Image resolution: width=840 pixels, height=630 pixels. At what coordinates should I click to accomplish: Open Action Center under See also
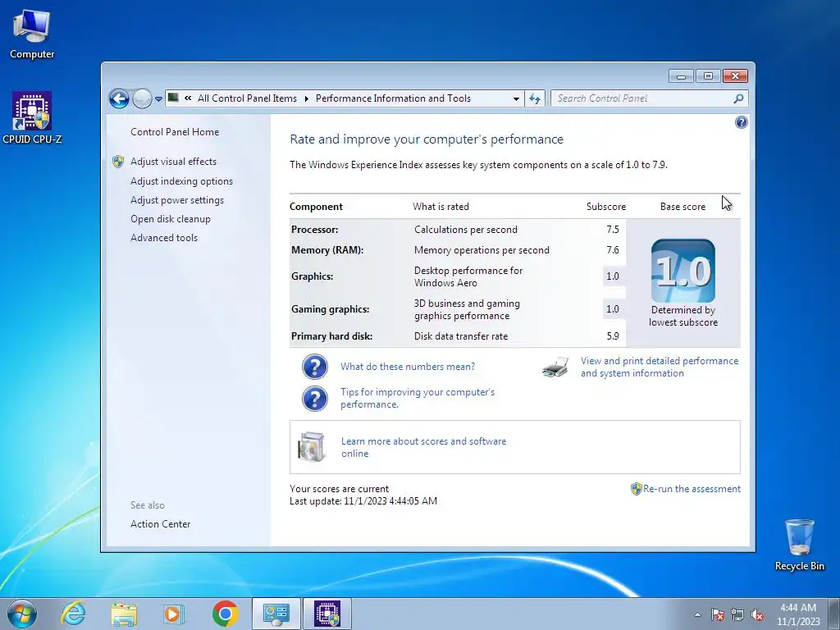point(160,524)
